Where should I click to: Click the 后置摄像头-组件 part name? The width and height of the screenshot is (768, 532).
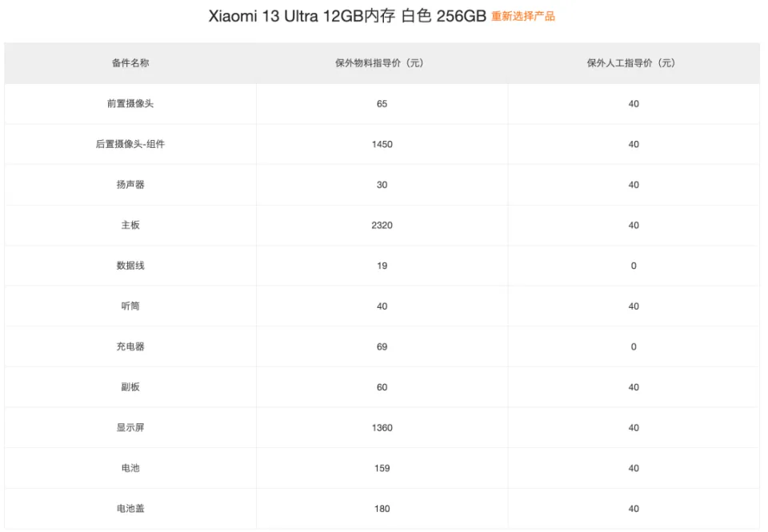(130, 145)
